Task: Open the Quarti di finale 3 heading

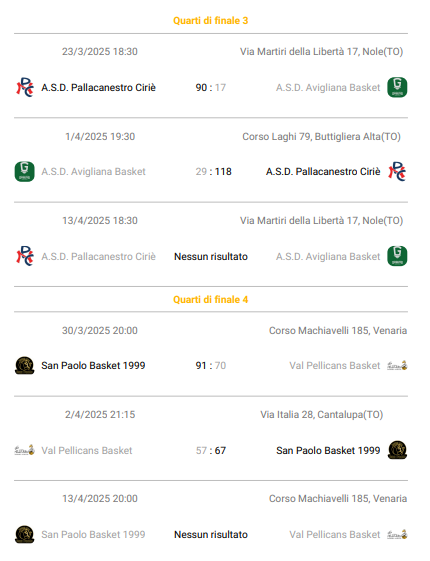Action: (211, 21)
